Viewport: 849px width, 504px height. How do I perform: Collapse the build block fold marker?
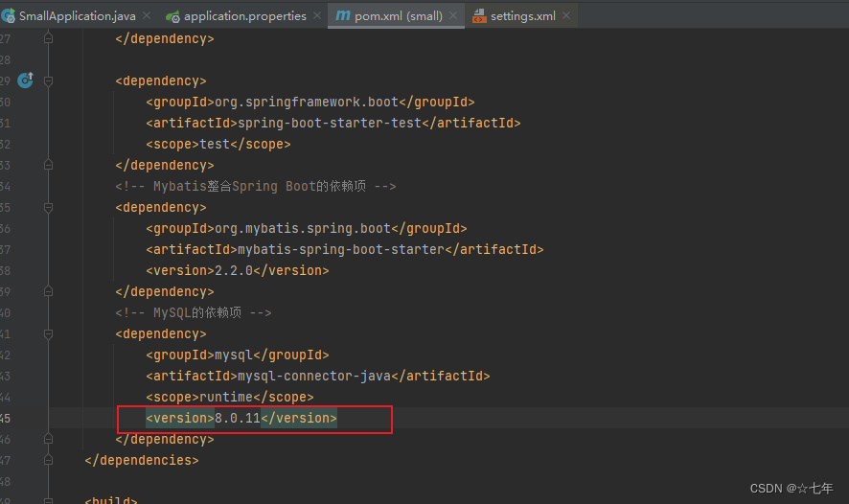point(48,501)
